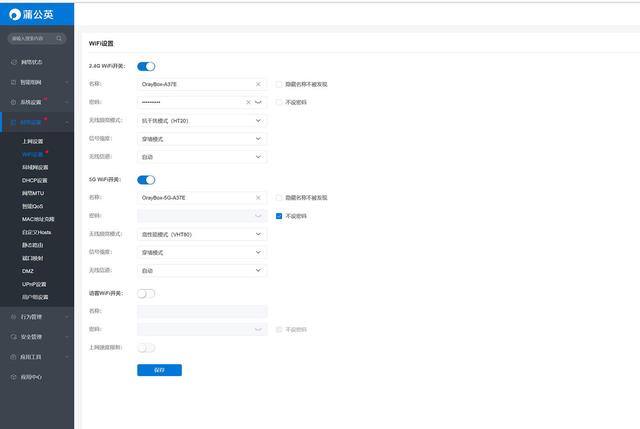Turn off the 5G WiFi switch
Viewport: 640px width, 429px height.
pyautogui.click(x=146, y=180)
